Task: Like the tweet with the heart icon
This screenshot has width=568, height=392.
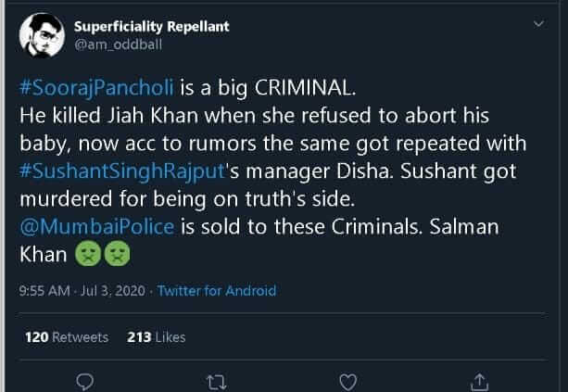Action: click(x=347, y=381)
